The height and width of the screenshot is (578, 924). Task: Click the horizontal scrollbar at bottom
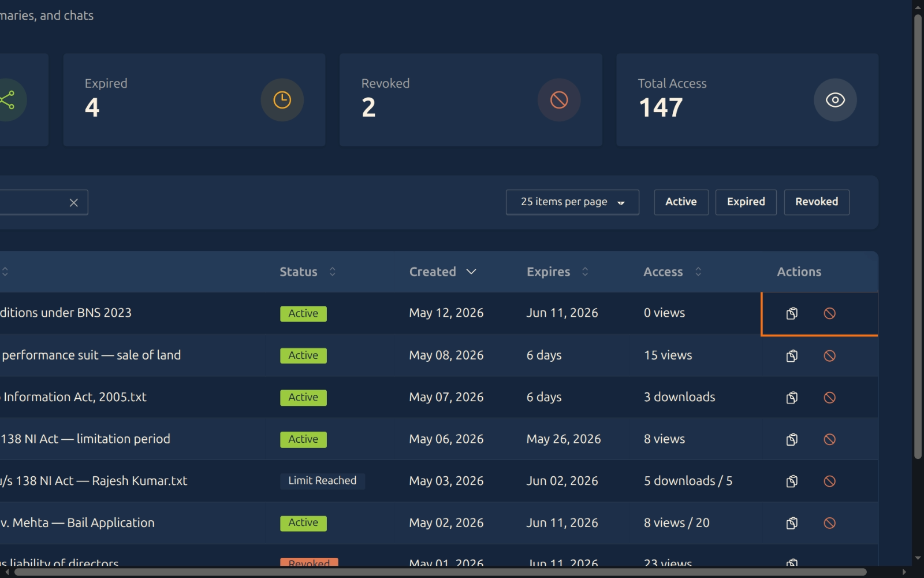[x=440, y=572]
